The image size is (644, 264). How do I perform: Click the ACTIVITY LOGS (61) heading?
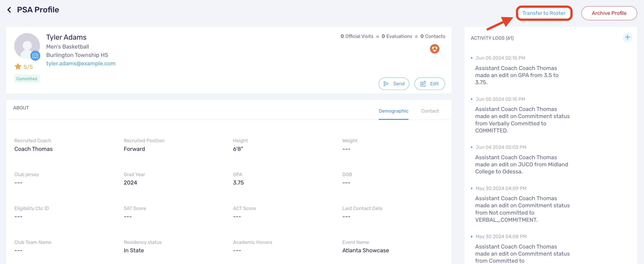tap(492, 38)
